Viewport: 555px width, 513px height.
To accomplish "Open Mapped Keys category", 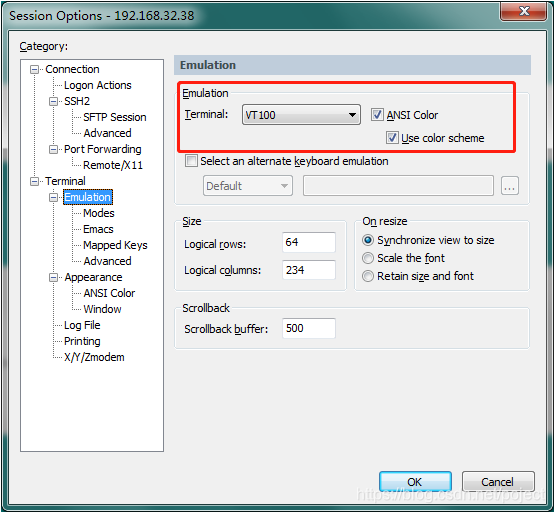I will [x=115, y=245].
